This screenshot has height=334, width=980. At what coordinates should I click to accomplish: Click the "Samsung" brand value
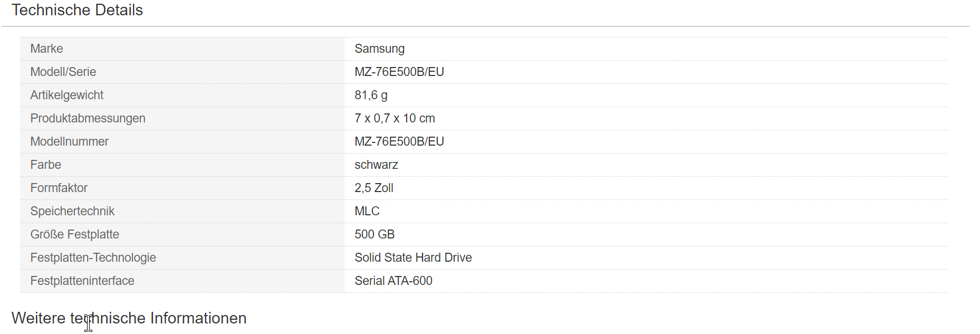pos(379,49)
